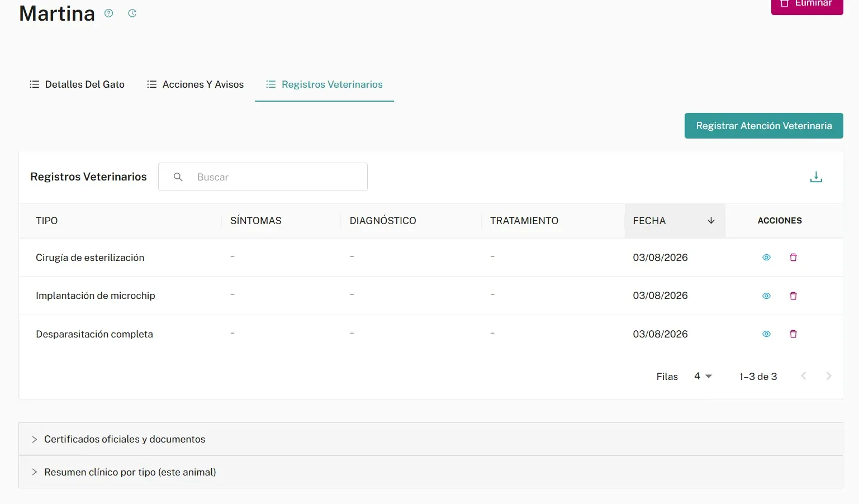Viewport: 859px width, 504px height.
Task: Select the text Cirugía de esterilización
Action: pyautogui.click(x=90, y=258)
